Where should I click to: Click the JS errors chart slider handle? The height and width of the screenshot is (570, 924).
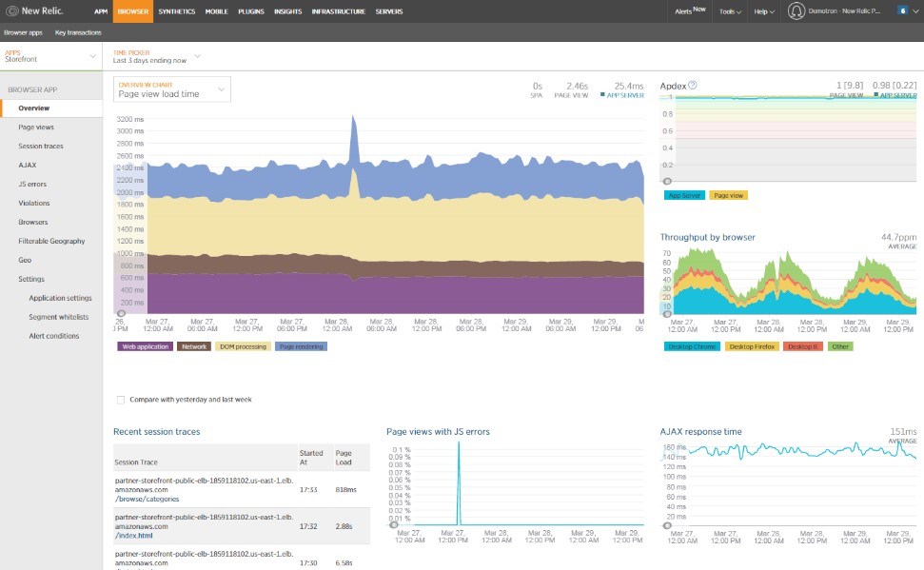pos(394,524)
